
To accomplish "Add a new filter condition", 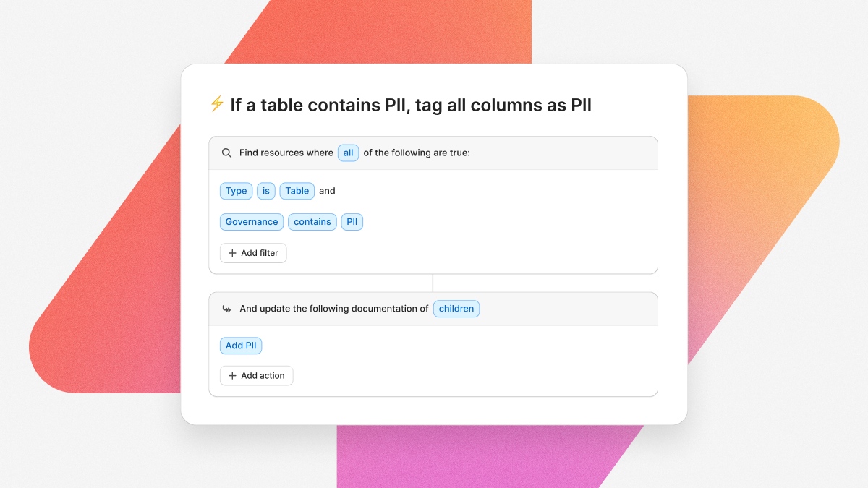I will pos(253,253).
